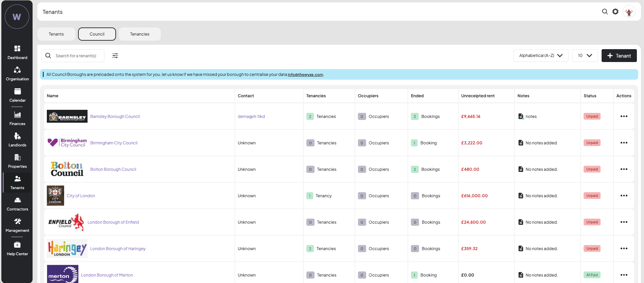Viewport: 644px width, 283px height.
Task: Open the Finances section
Action: click(17, 118)
